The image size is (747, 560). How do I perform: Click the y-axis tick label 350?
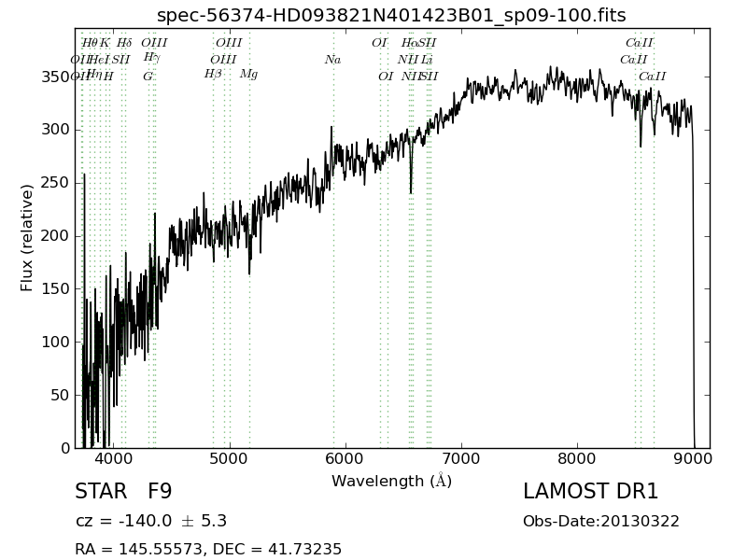coord(55,77)
